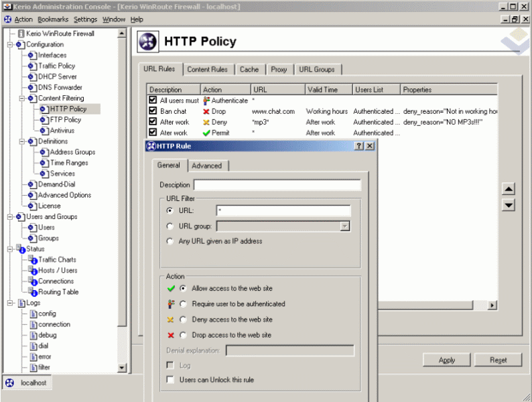This screenshot has width=532, height=402.
Task: Click the URL text field in URL Filter
Action: (x=283, y=210)
